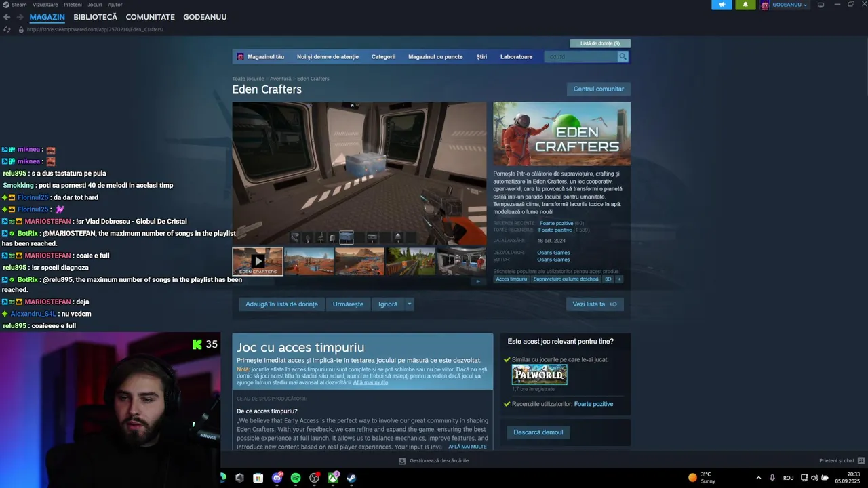The height and width of the screenshot is (488, 868).
Task: Click the Foarte pozitive recent reviews link
Action: (556, 223)
